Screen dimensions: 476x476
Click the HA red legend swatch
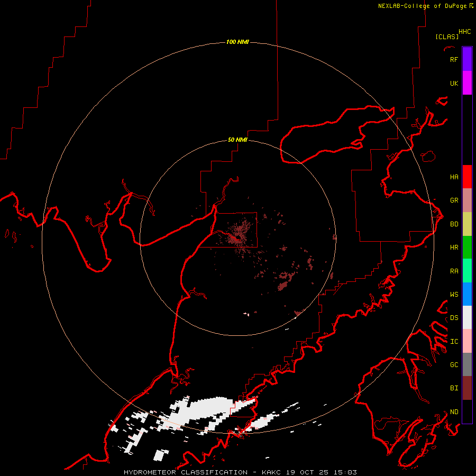click(x=467, y=177)
